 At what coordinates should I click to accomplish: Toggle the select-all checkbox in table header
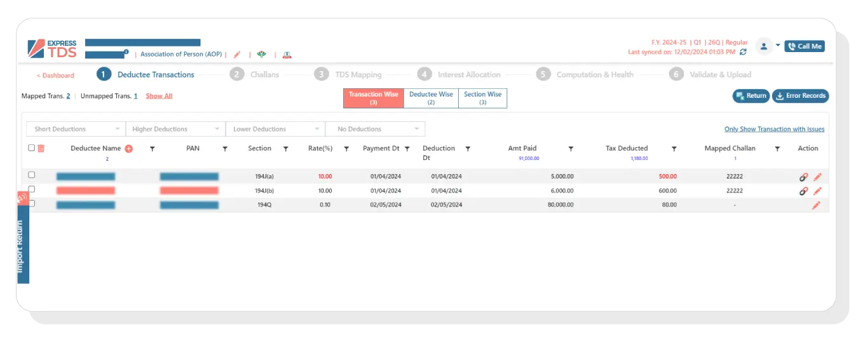[x=32, y=148]
